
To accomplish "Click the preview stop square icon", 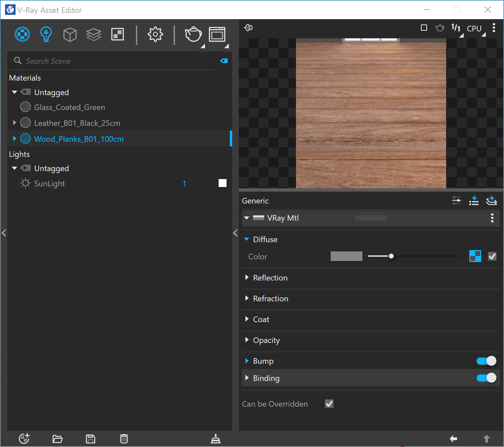I will (x=424, y=28).
